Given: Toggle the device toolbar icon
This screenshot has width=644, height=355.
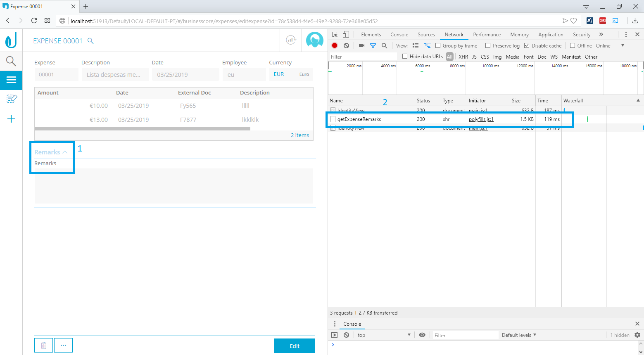Looking at the screenshot, I should 346,35.
